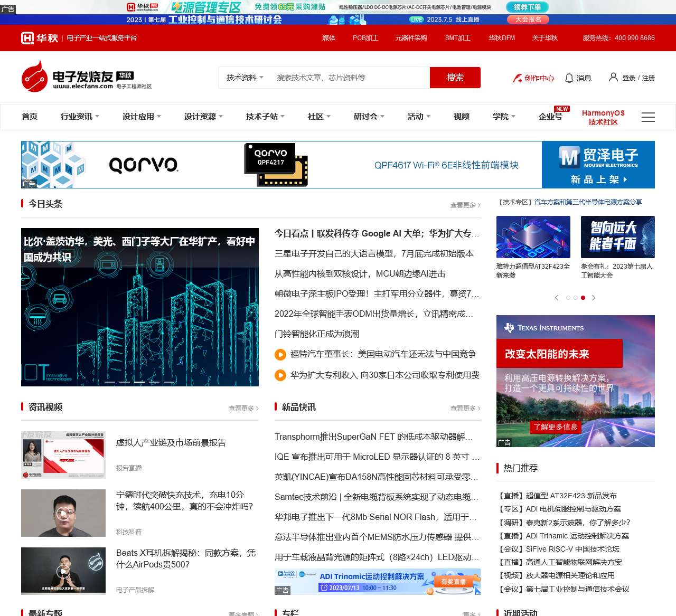Select third active carousel pagination dot
The width and height of the screenshot is (676, 616).
pos(583,298)
